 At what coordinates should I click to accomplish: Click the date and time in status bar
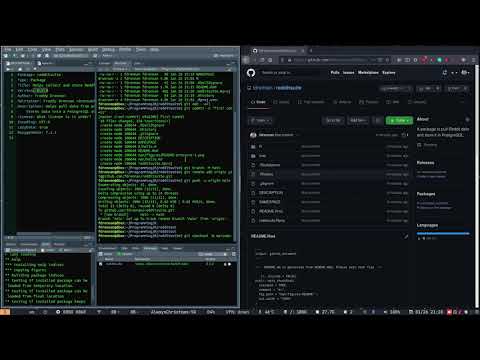(427, 312)
